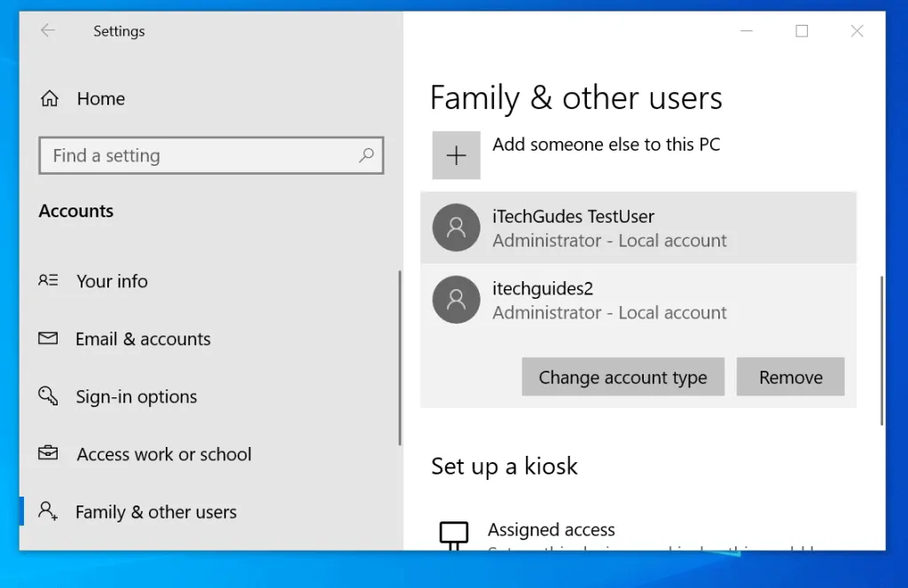Click the Assigned access kiosk icon
The width and height of the screenshot is (908, 588).
[454, 534]
